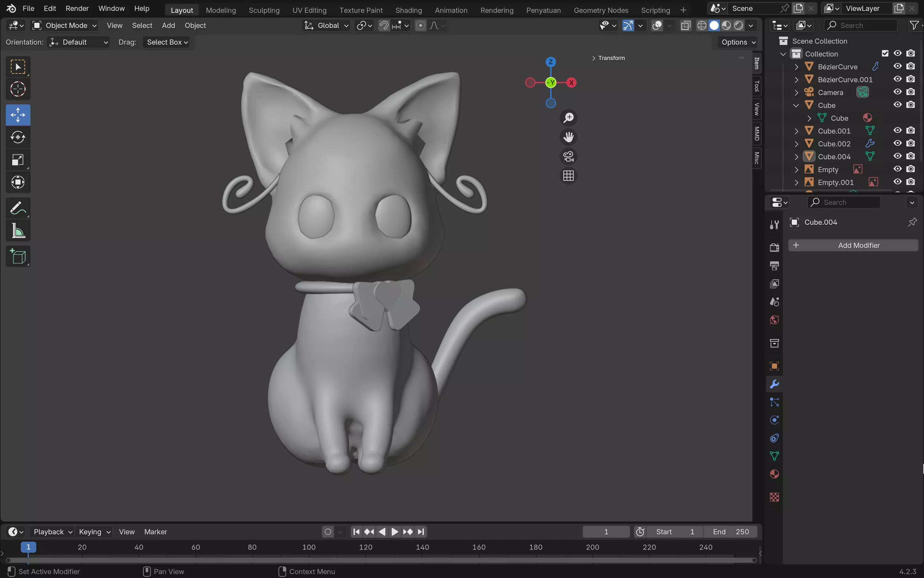Open the Physics properties tab
924x578 pixels.
774,420
